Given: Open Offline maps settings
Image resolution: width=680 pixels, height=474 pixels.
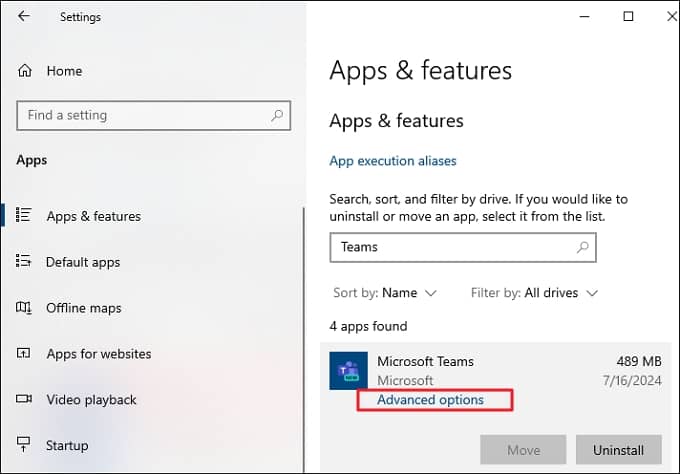Looking at the screenshot, I should point(84,308).
